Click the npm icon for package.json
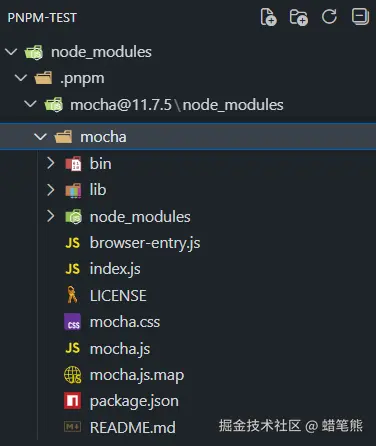Screen dimensions: 376x446 coord(72,401)
